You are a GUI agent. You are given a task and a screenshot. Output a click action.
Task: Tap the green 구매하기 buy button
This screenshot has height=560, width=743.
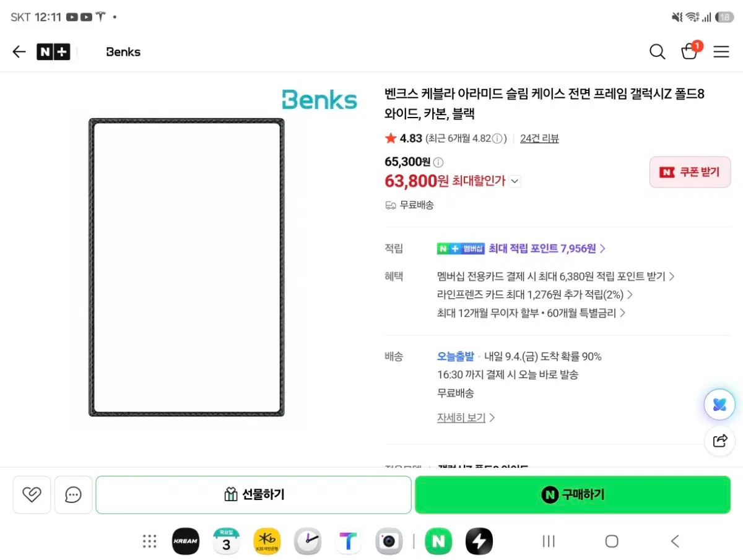pyautogui.click(x=573, y=494)
